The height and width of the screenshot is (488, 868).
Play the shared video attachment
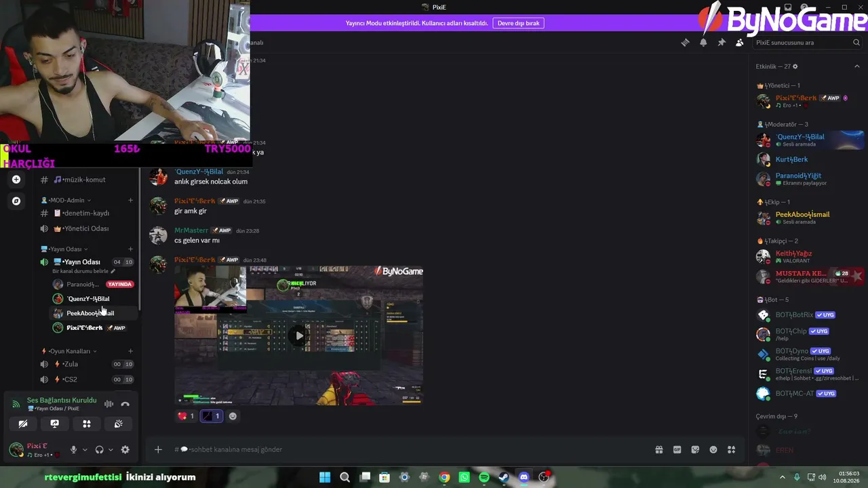click(x=299, y=335)
